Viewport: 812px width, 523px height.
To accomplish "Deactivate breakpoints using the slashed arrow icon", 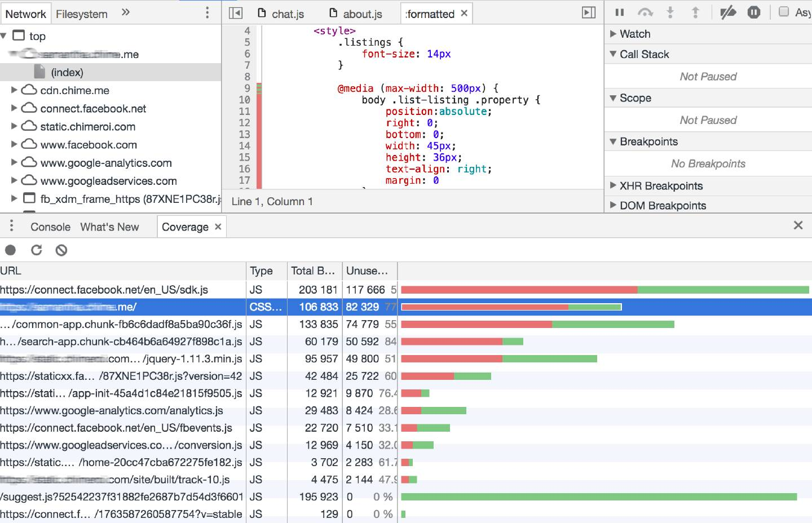I will pyautogui.click(x=728, y=12).
